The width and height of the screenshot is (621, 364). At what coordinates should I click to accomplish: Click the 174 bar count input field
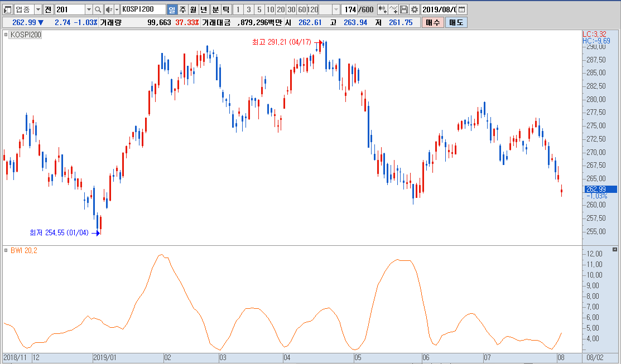[x=349, y=9]
